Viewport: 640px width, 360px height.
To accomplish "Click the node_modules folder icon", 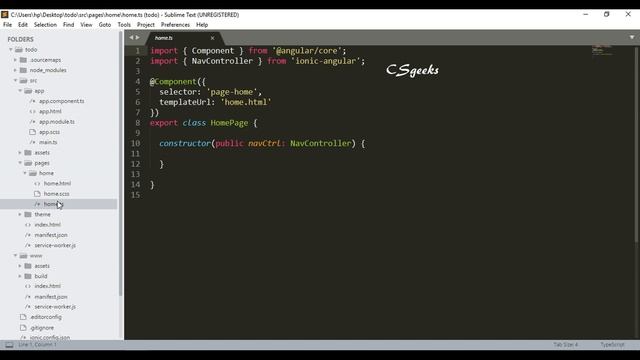I will pyautogui.click(x=23, y=70).
